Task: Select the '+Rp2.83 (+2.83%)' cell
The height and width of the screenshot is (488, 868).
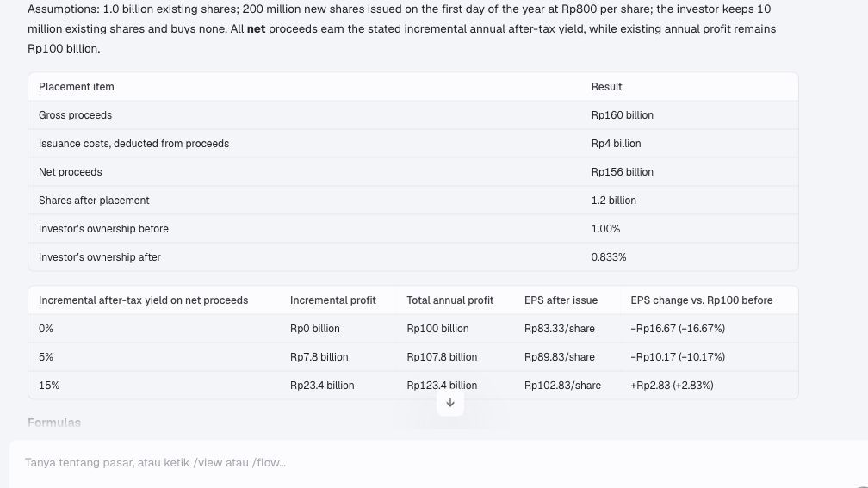Action: coord(672,386)
